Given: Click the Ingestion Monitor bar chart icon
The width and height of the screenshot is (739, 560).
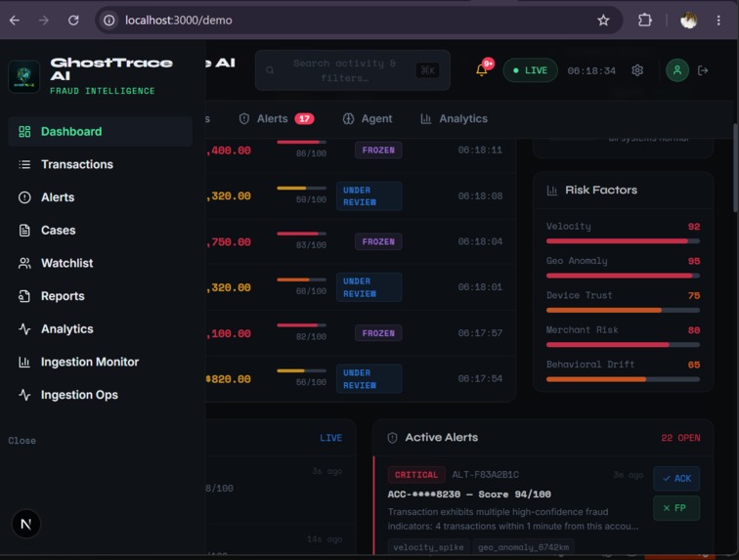Looking at the screenshot, I should click(x=24, y=362).
